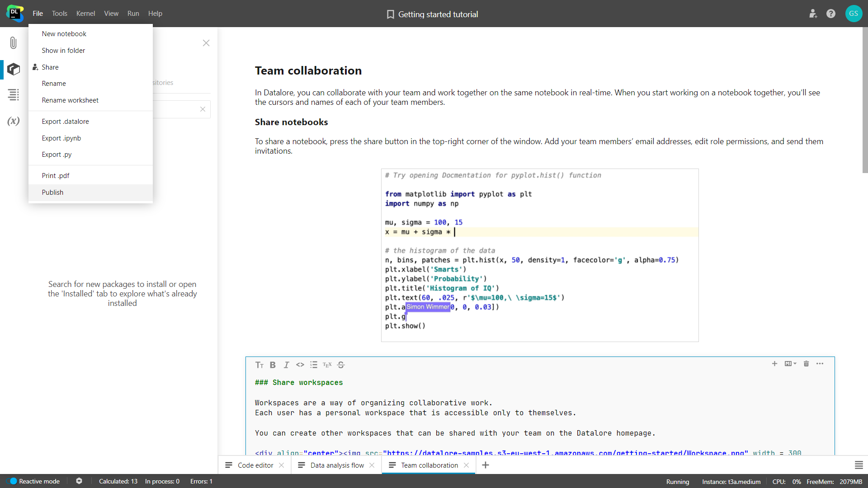The image size is (868, 488).
Task: Expand the File menu
Action: (x=38, y=13)
